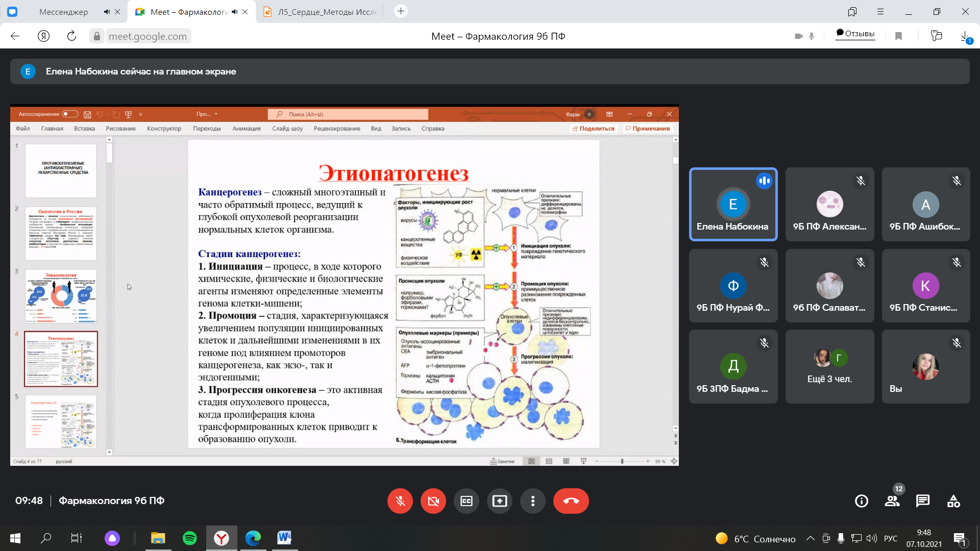Open the Windows notification center
The height and width of the screenshot is (551, 980).
[960, 539]
